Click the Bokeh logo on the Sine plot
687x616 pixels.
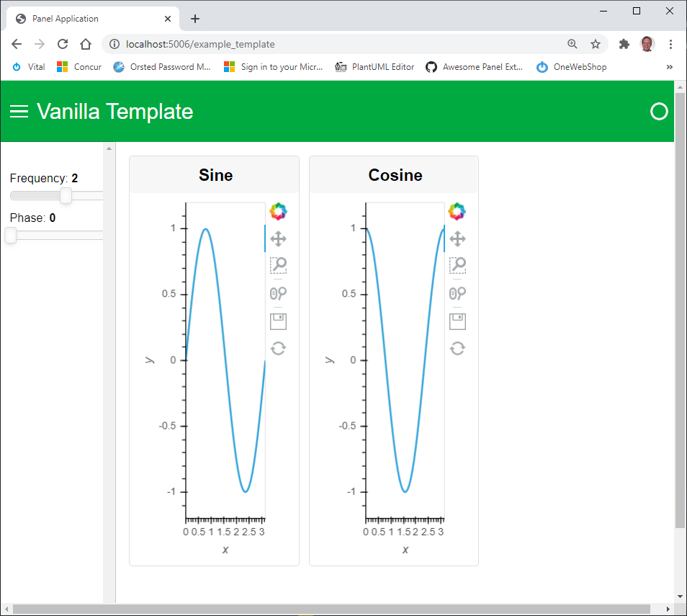pos(278,211)
